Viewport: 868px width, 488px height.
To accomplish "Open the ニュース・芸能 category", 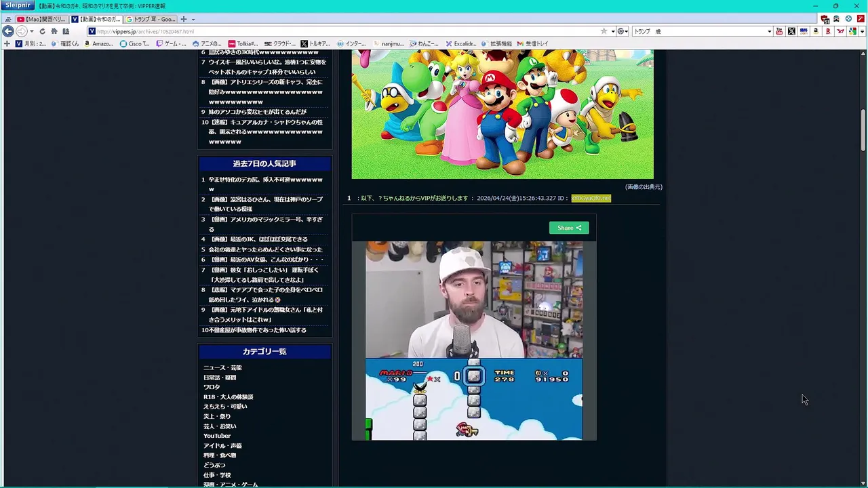I will pos(222,367).
